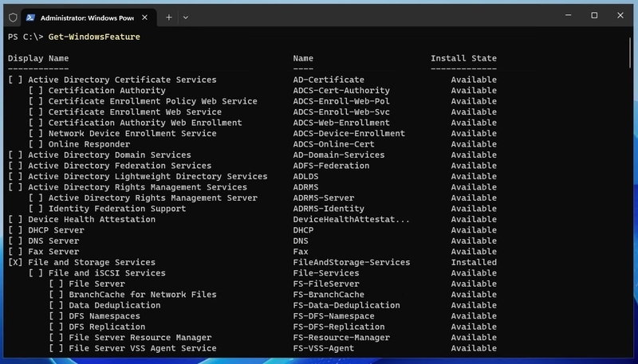Image resolution: width=638 pixels, height=364 pixels.
Task: Close the Administrator: Windows PowerShell tab
Action: 144,18
